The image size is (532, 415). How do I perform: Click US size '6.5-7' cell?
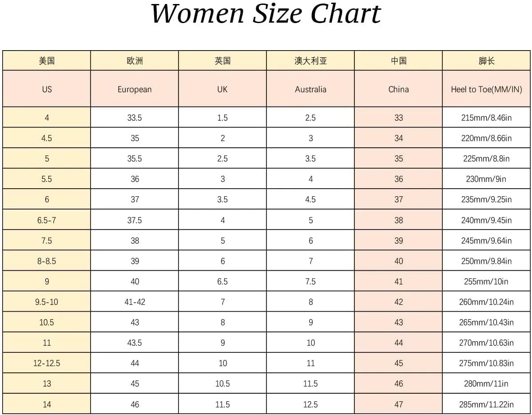pyautogui.click(x=47, y=220)
